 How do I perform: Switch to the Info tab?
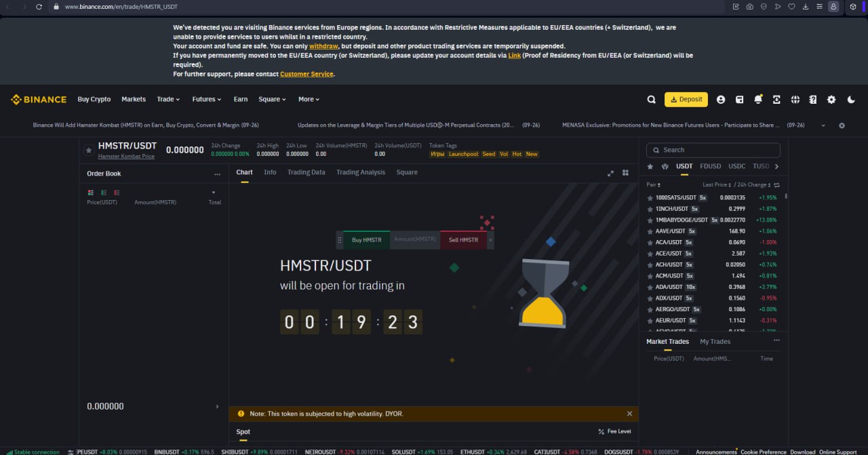tap(270, 172)
